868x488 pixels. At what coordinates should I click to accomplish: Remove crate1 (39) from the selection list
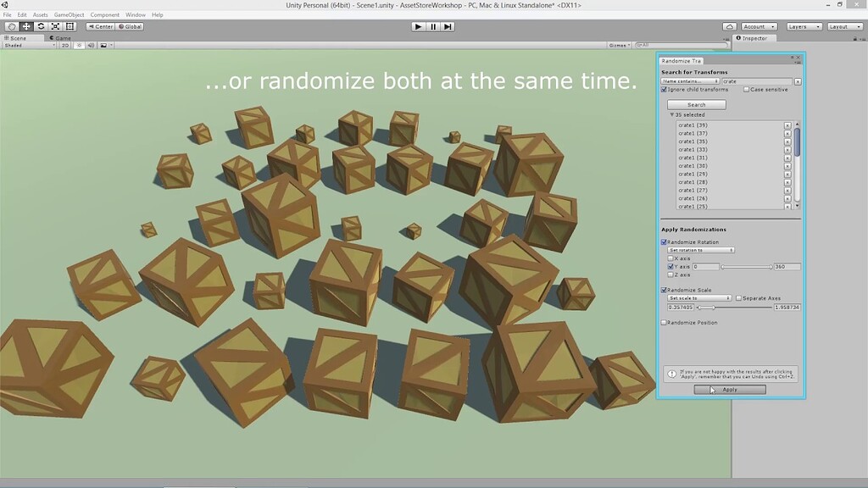click(788, 125)
